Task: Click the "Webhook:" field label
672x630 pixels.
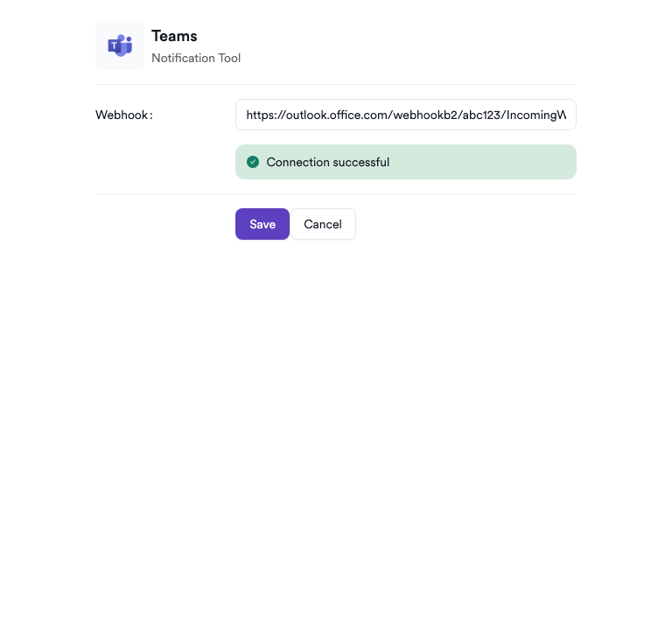Action: point(124,115)
